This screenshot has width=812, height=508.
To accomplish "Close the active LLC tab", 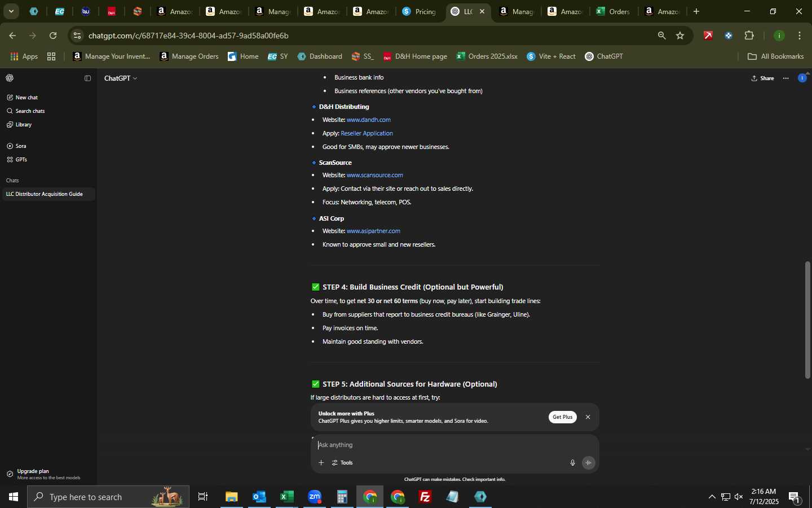I will tap(482, 11).
